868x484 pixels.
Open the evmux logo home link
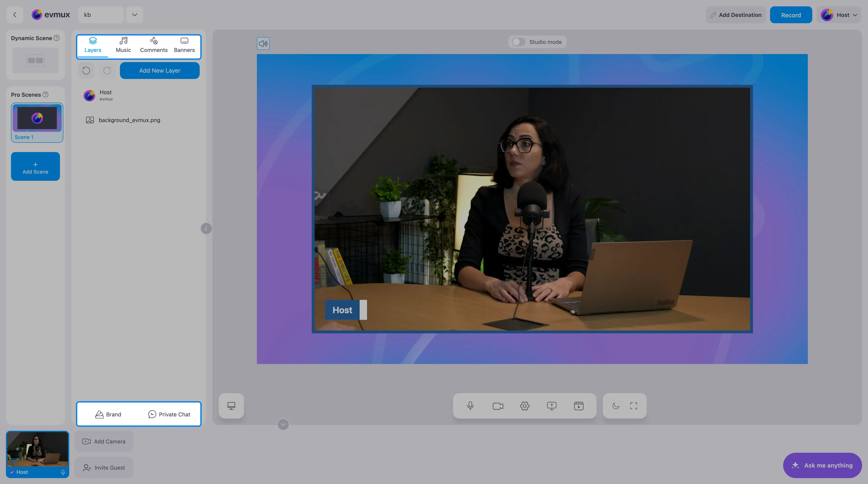coord(51,15)
